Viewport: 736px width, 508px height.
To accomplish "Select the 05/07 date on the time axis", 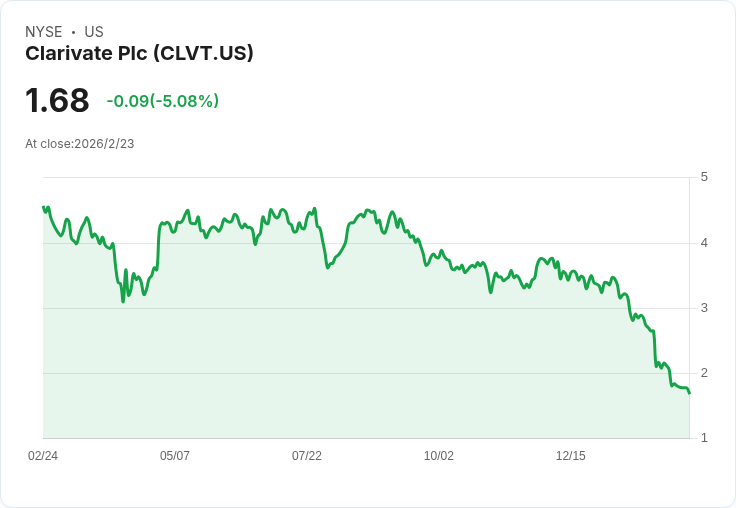I will point(175,456).
